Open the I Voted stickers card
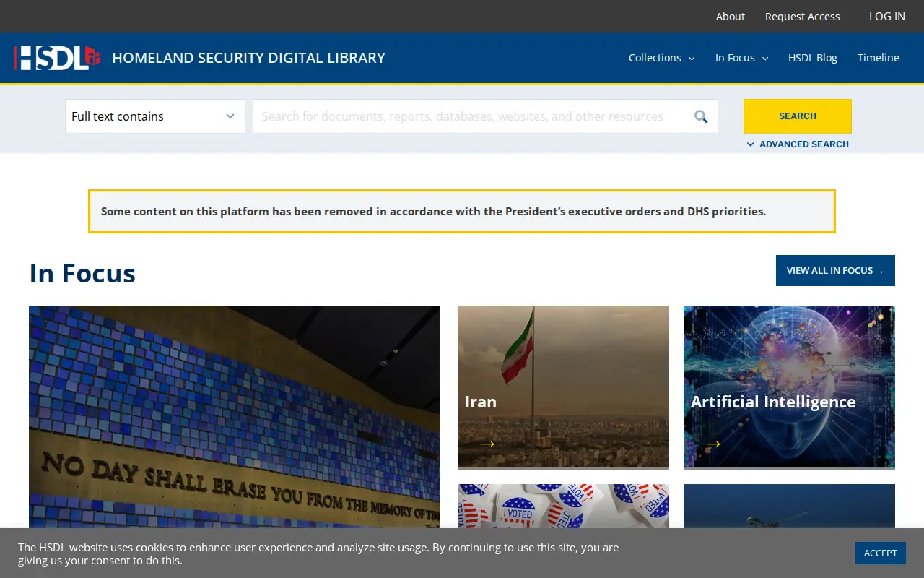 click(x=563, y=506)
